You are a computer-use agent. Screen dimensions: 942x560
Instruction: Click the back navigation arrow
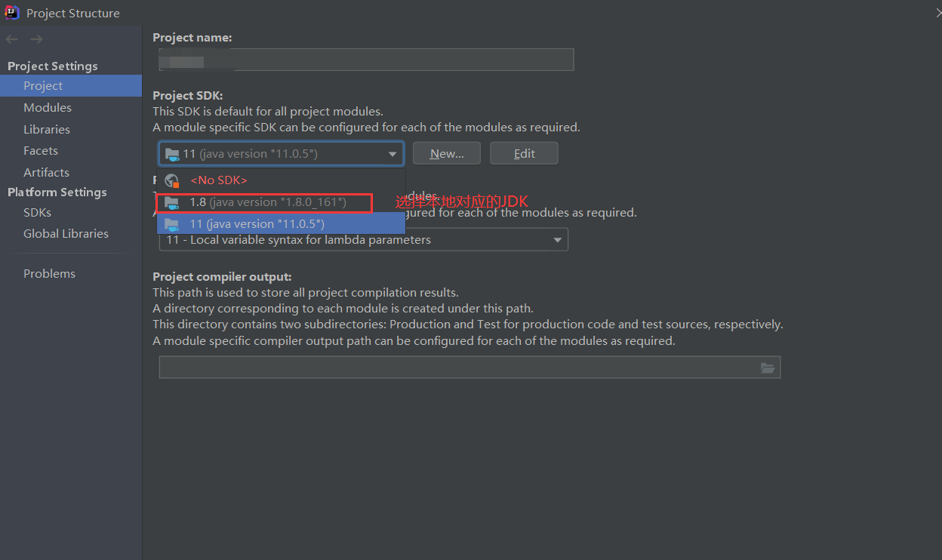click(11, 38)
